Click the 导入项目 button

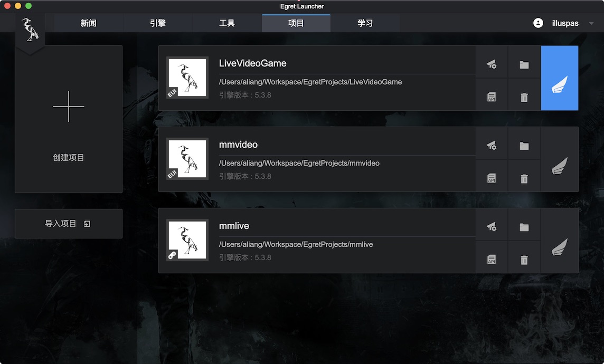pos(69,224)
